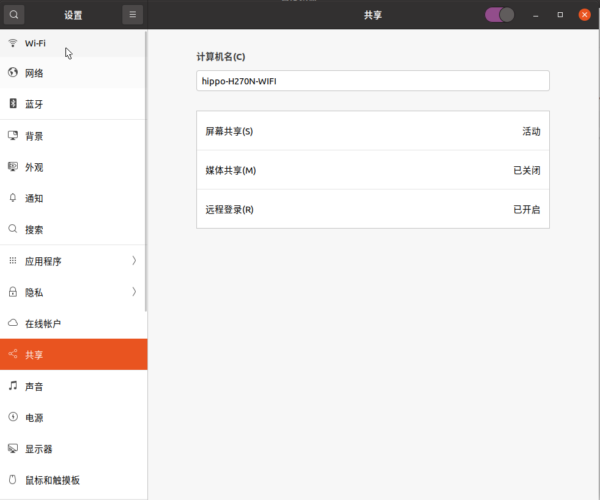Click the 共享 share icon
The image size is (600, 500).
13,354
